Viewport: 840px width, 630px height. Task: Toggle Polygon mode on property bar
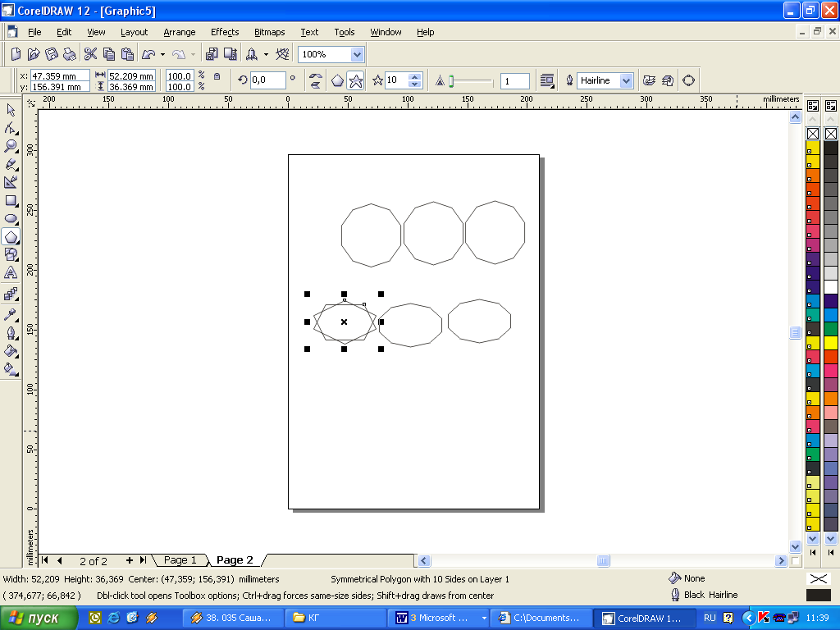337,81
